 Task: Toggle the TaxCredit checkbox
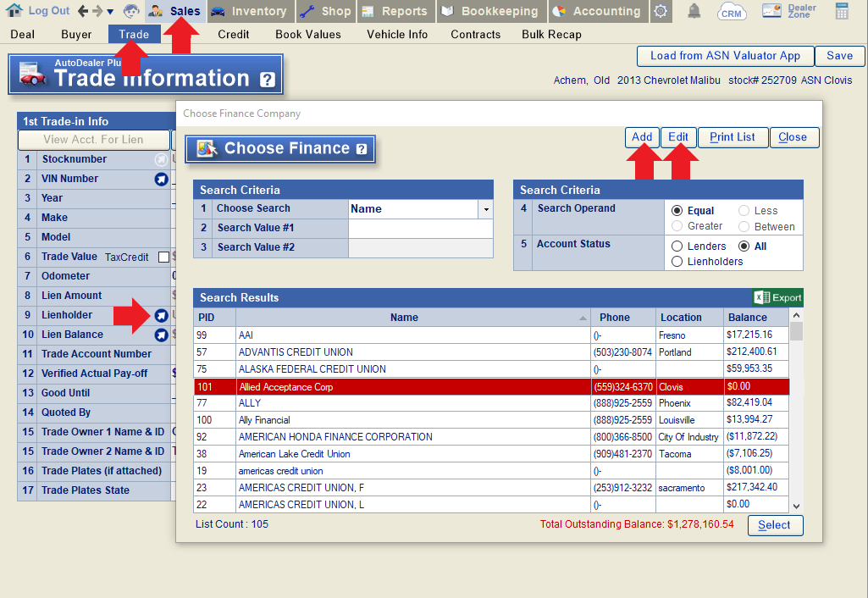click(x=163, y=257)
